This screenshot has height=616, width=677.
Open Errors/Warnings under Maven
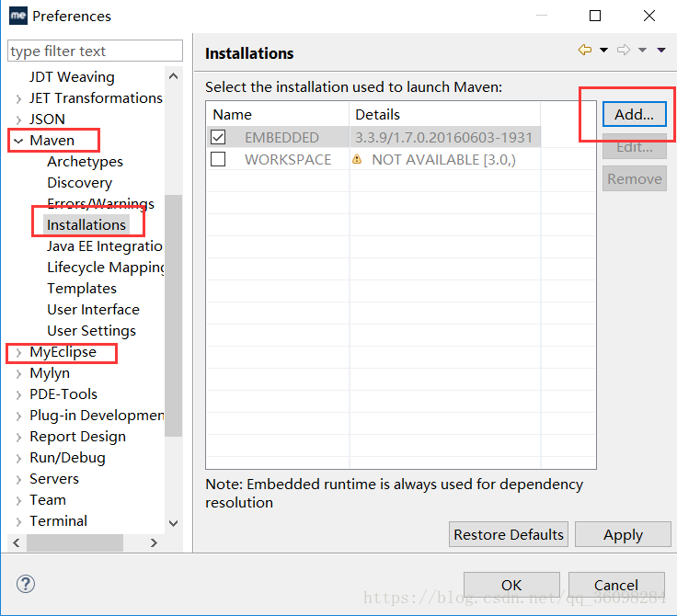tap(100, 203)
